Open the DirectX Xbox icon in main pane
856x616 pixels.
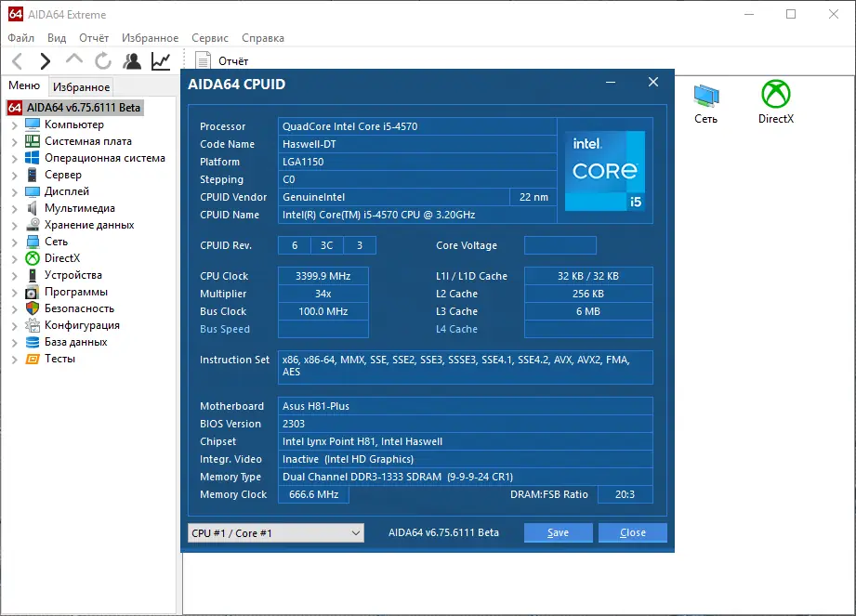click(776, 94)
